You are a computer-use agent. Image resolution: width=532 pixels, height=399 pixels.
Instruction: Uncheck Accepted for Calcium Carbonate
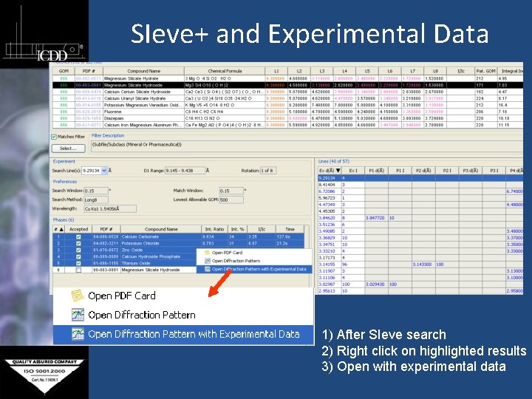[x=78, y=237]
